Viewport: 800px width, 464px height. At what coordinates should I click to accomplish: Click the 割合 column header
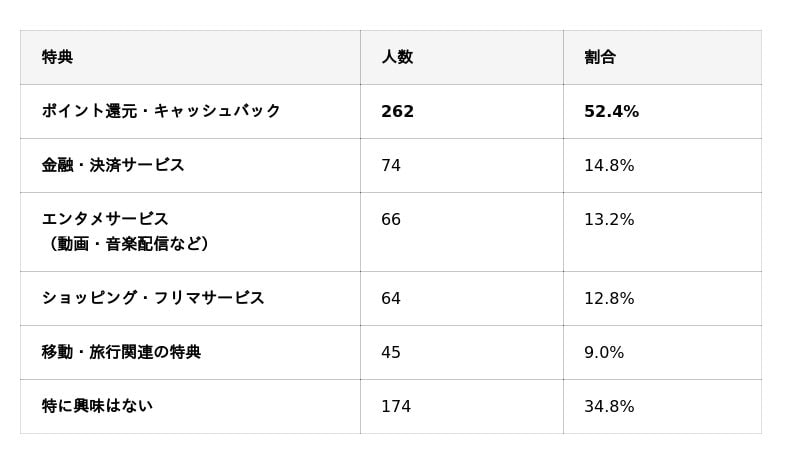coord(600,57)
